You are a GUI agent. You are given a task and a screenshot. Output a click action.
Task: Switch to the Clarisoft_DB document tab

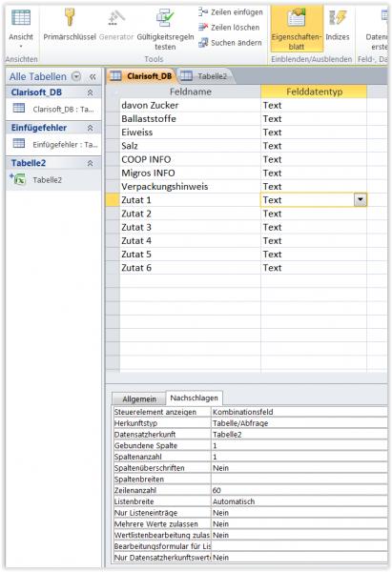click(141, 76)
